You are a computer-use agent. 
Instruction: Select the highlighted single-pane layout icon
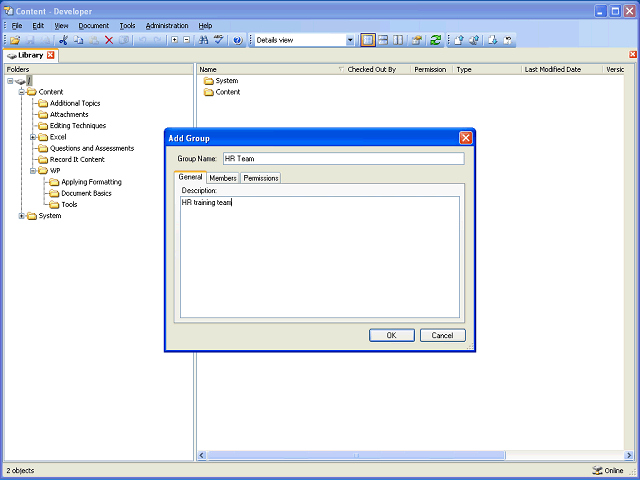[x=368, y=40]
